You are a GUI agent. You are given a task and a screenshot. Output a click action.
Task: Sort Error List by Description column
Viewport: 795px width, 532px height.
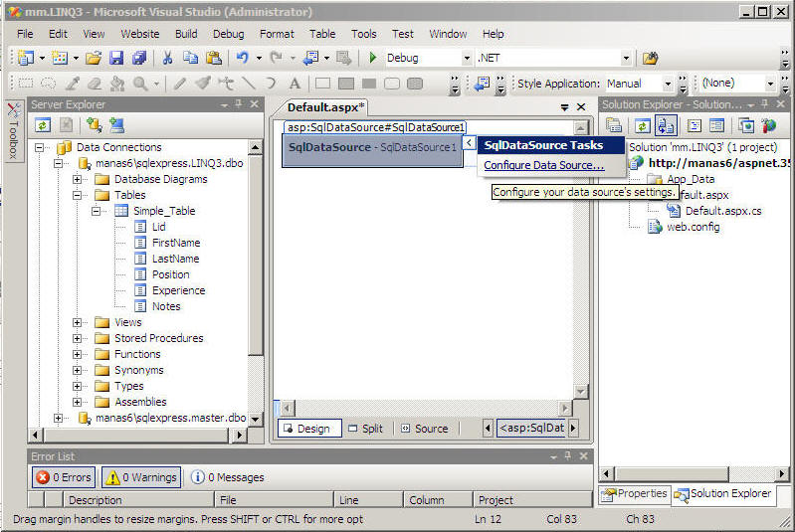pos(138,500)
